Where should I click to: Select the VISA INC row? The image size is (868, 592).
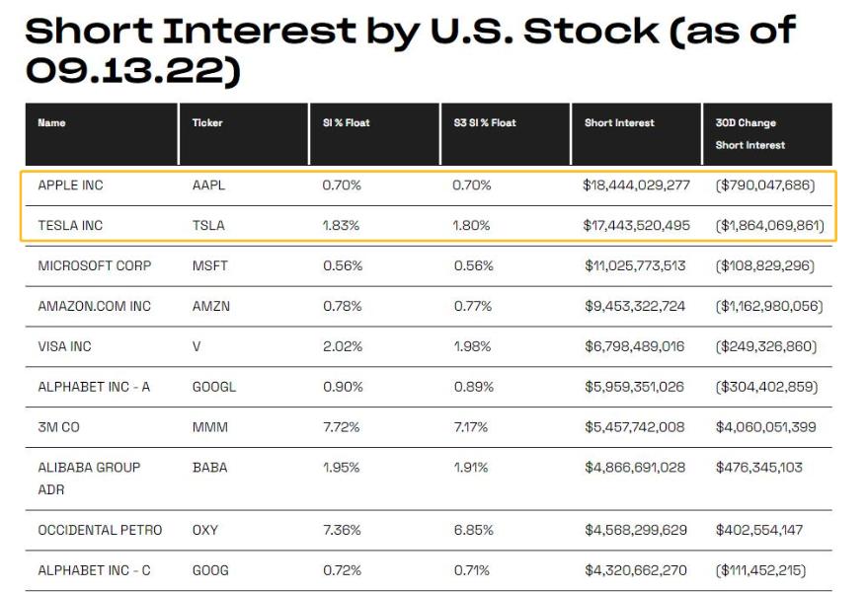[x=65, y=347]
